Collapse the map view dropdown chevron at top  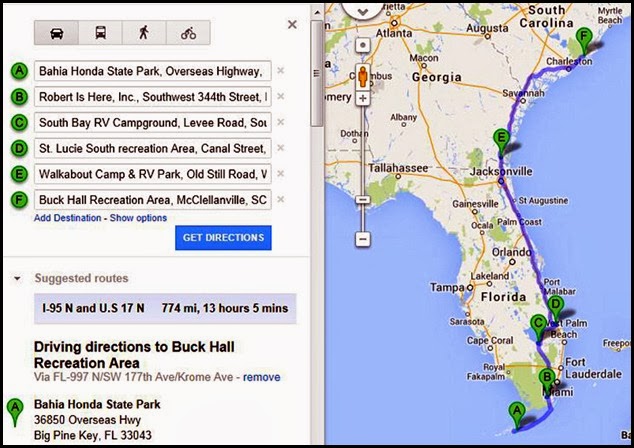coord(362,12)
